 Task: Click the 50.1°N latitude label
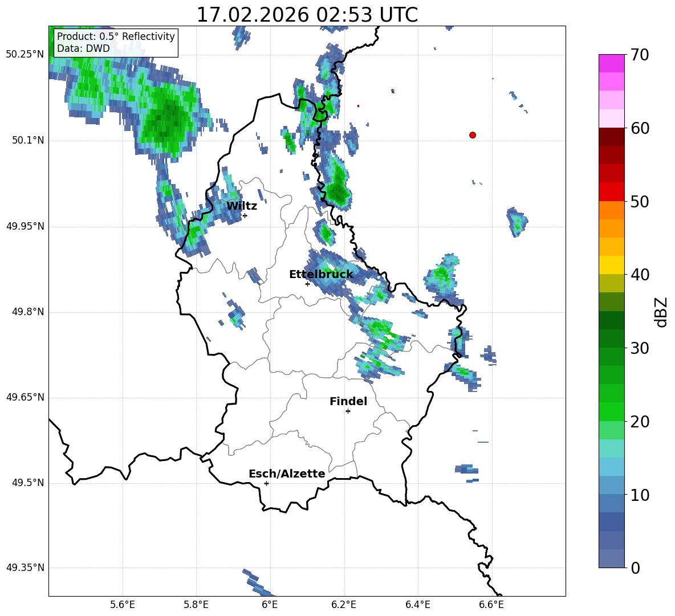(28, 141)
